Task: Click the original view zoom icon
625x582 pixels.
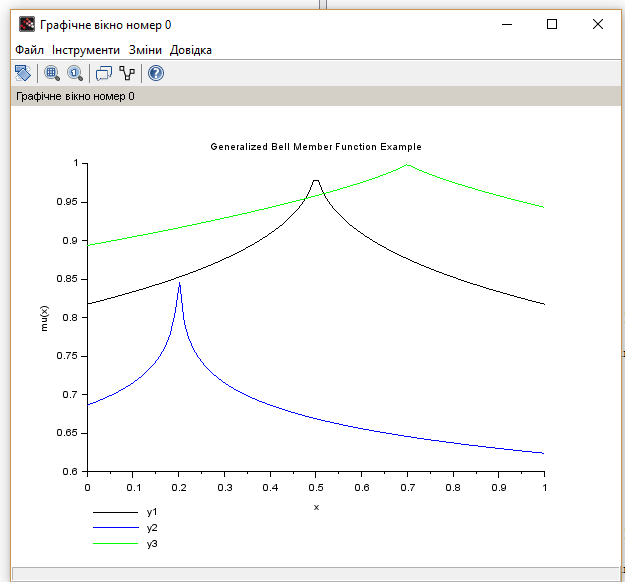Action: point(75,73)
